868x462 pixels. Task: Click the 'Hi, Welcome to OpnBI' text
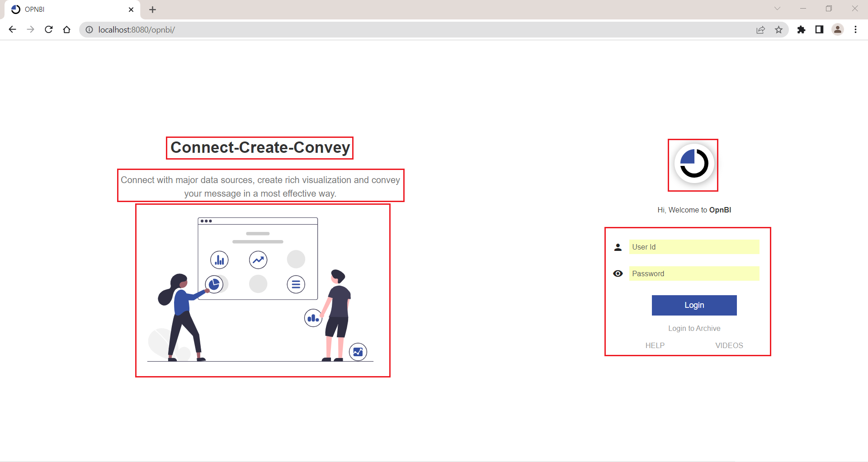click(694, 210)
